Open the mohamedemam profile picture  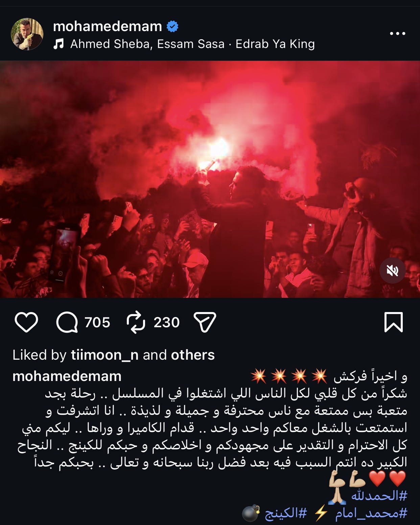coord(27,34)
